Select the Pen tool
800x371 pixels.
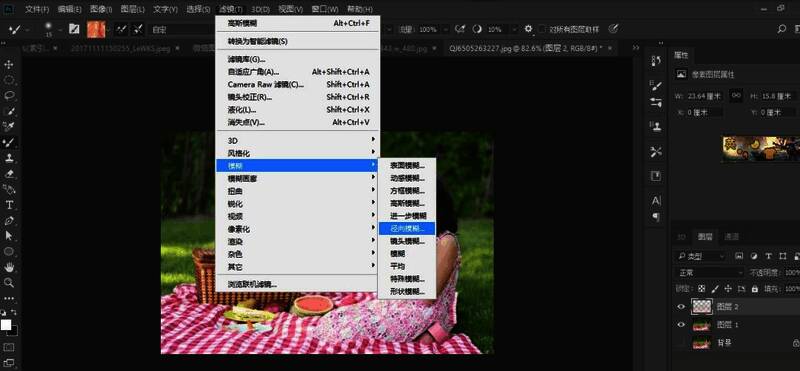pos(9,220)
